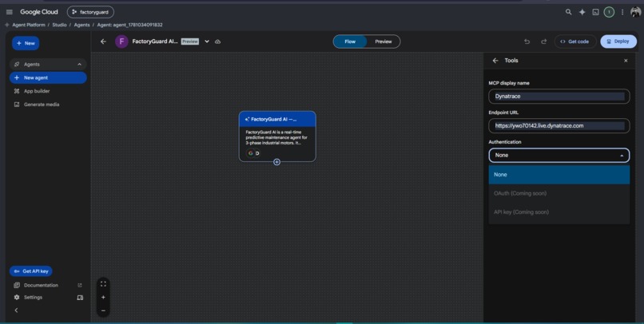
Task: Click the back arrow beside agent name
Action: (x=104, y=41)
